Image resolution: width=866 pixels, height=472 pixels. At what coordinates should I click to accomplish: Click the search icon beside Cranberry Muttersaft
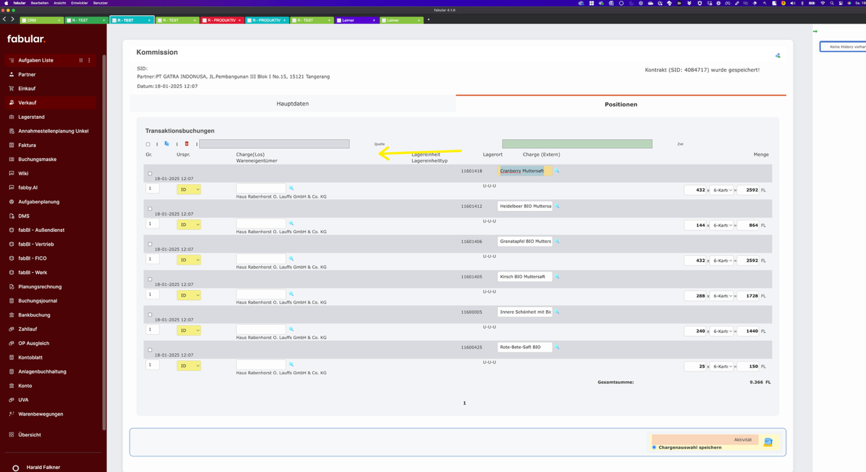[558, 171]
